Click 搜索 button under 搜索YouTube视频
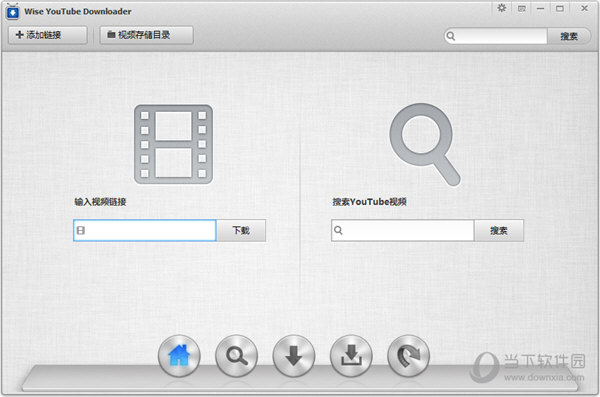The width and height of the screenshot is (600, 397). pos(499,230)
